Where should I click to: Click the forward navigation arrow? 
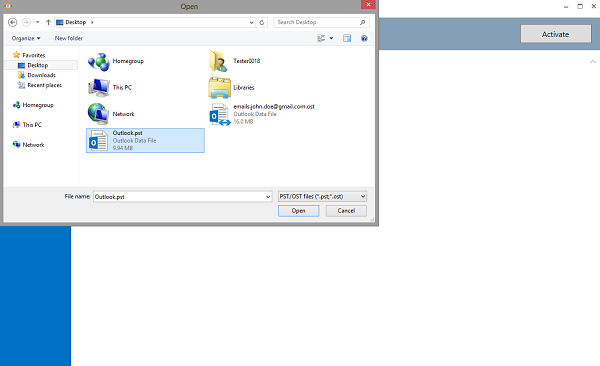tap(26, 22)
